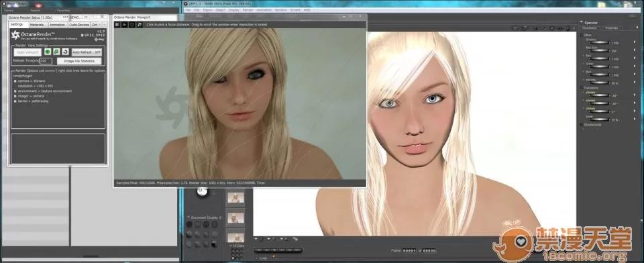Open the Display menu in Poser

pyautogui.click(x=233, y=9)
